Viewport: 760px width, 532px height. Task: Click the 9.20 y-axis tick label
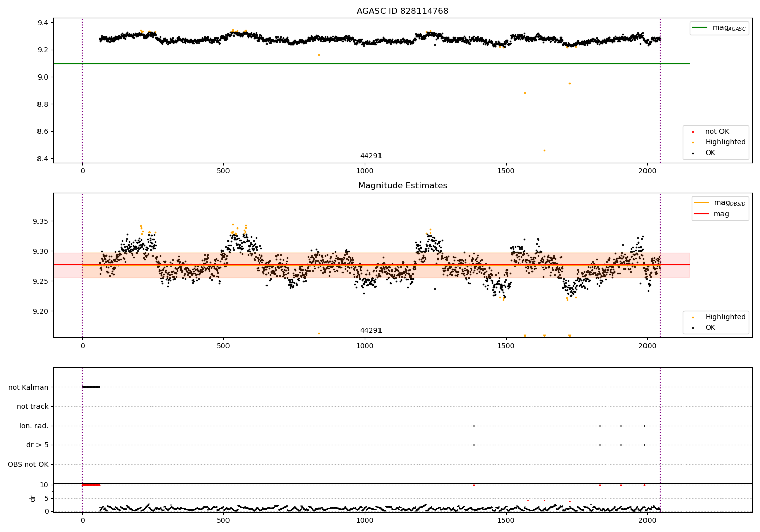coord(41,312)
